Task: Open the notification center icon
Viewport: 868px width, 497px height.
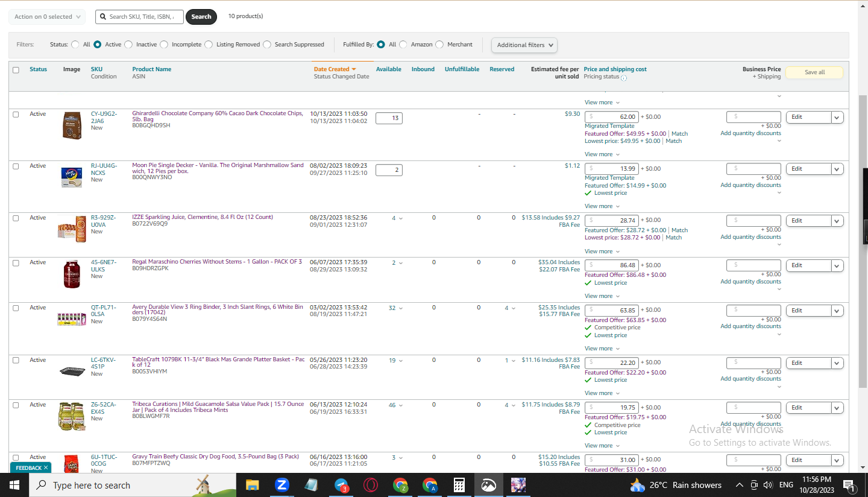Action: tap(849, 485)
